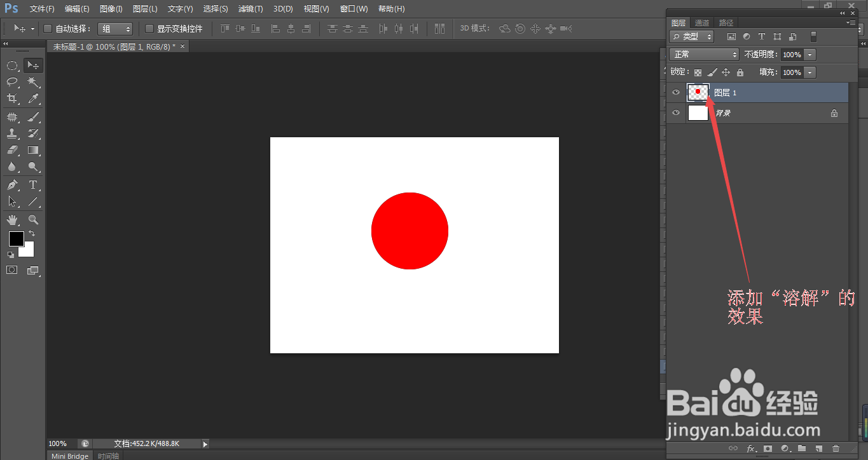868x460 pixels.
Task: Activate the Crop tool
Action: (x=12, y=98)
